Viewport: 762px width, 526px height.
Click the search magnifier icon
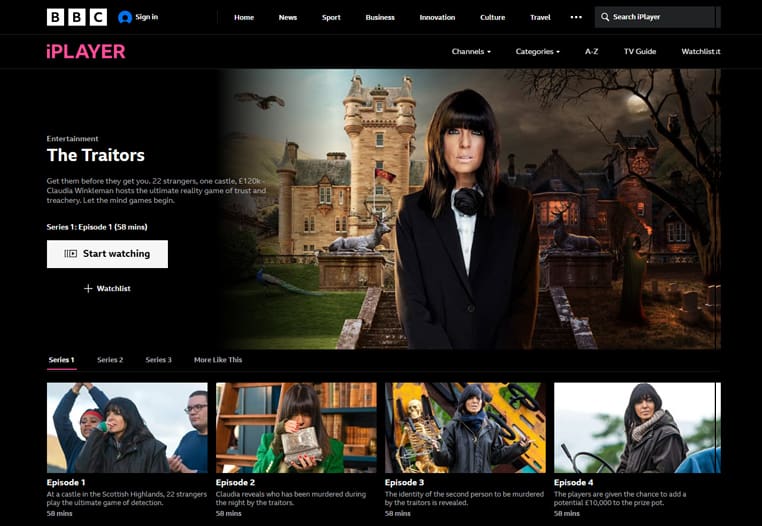point(605,17)
